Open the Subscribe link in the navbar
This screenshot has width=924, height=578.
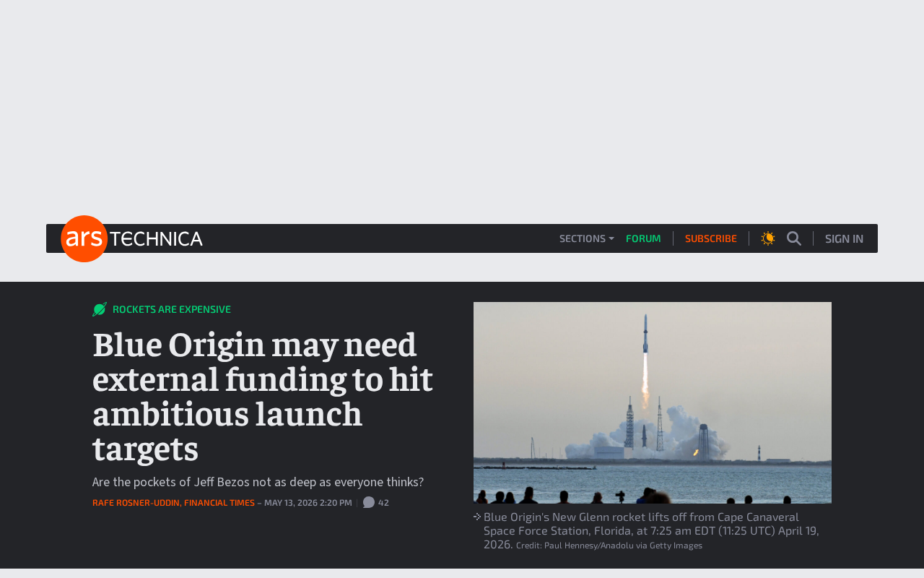[x=711, y=238]
